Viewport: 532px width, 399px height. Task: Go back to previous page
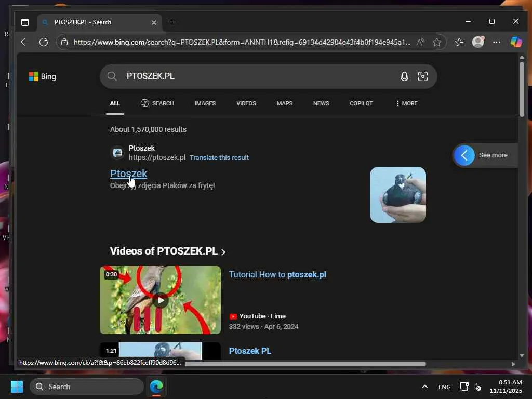25,42
